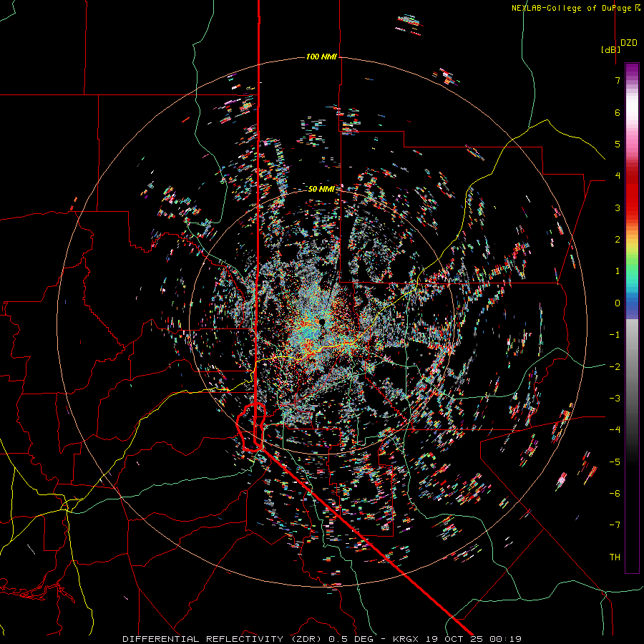
Task: Click the -4 value on color scale
Action: pos(615,429)
